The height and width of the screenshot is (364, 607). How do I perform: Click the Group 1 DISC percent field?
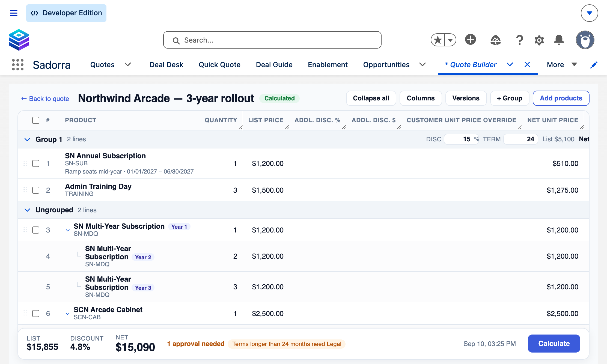(x=461, y=139)
